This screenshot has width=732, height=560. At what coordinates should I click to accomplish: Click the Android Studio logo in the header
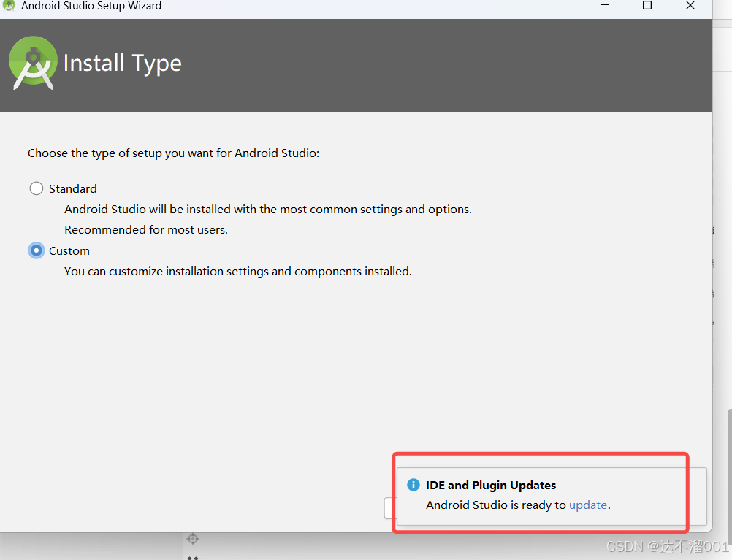(33, 63)
